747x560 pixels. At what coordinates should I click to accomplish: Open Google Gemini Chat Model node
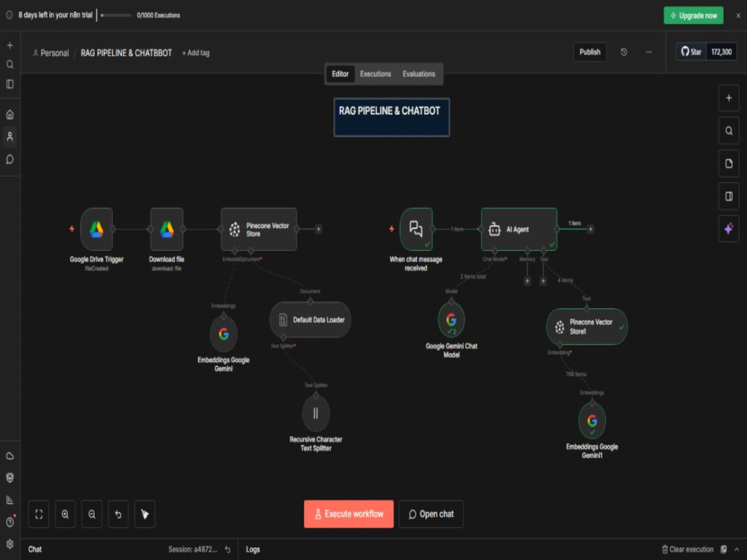click(x=451, y=320)
